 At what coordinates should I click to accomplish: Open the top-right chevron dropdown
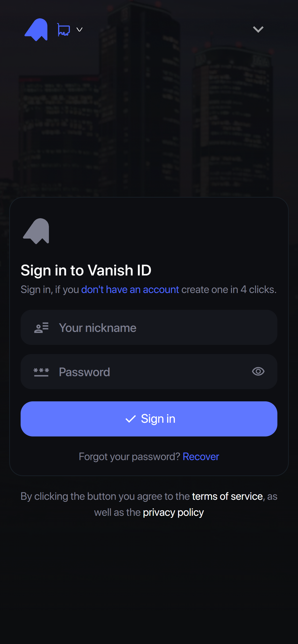point(258,30)
